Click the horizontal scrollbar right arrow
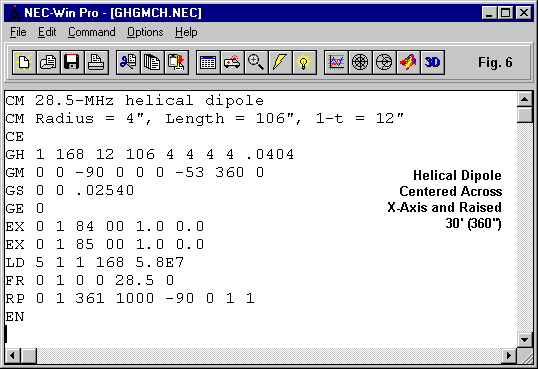 pos(509,355)
